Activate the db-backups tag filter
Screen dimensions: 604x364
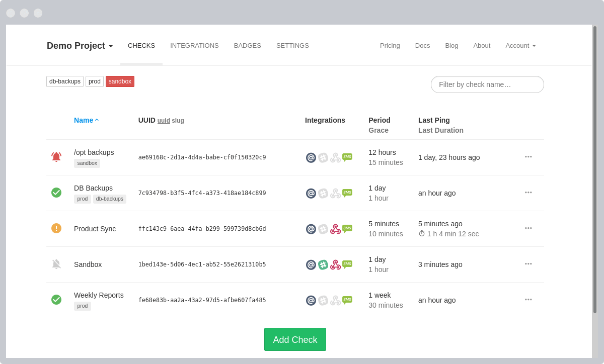tap(64, 81)
